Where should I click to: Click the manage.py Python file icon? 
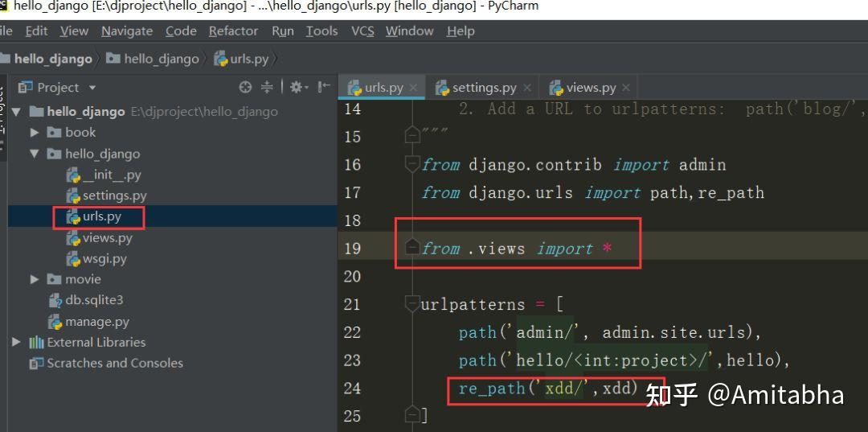[x=55, y=322]
